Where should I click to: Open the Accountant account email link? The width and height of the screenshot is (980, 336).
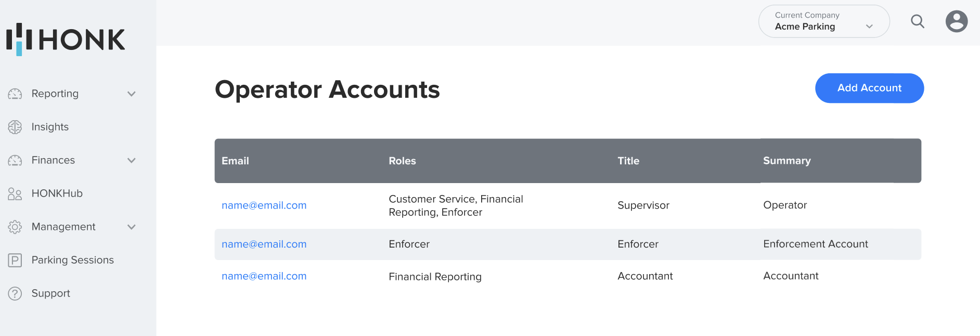point(264,276)
